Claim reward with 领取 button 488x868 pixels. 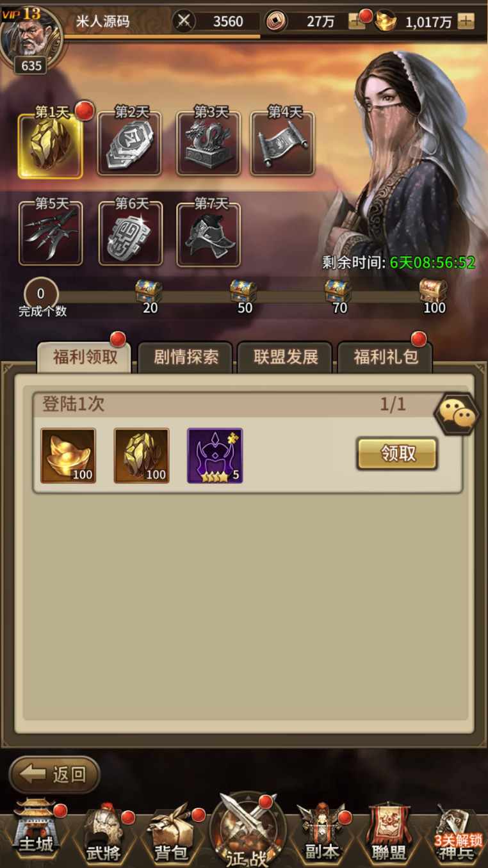pyautogui.click(x=397, y=454)
